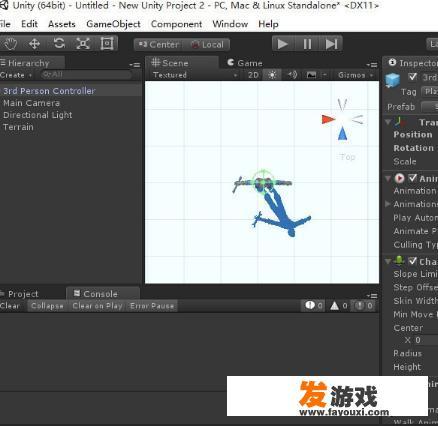Screen dimensions: 438x426
Task: Click the blue cube object icon in Inspector
Action: pyautogui.click(x=392, y=81)
